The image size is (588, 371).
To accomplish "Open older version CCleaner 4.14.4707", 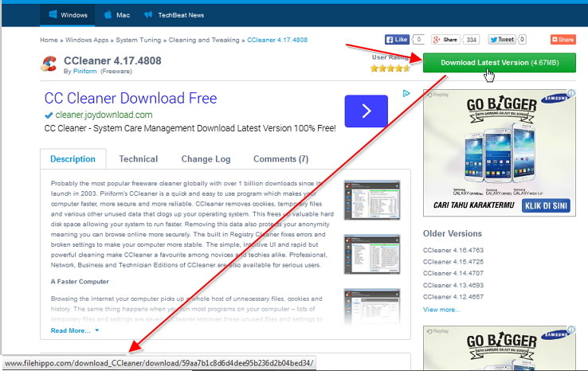I will click(453, 273).
